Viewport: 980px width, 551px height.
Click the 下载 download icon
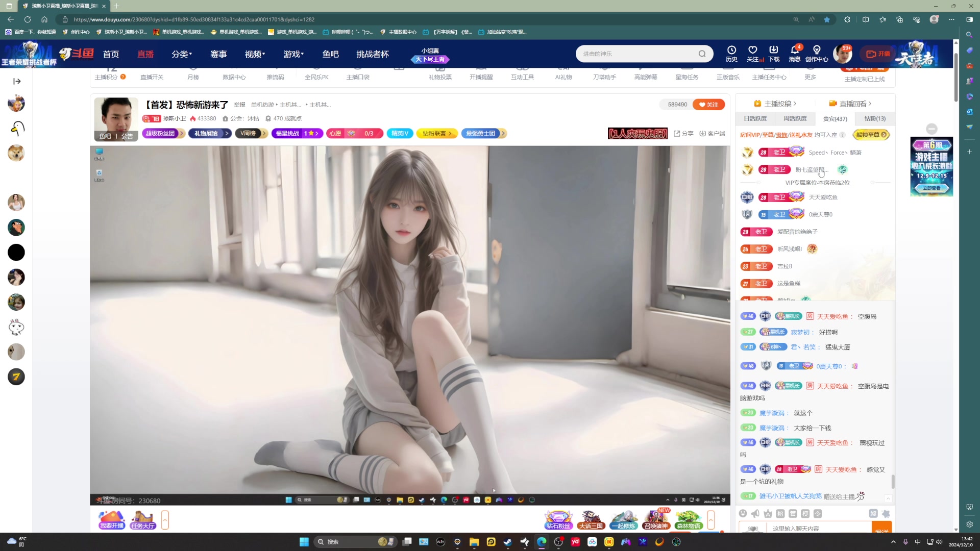pos(774,53)
